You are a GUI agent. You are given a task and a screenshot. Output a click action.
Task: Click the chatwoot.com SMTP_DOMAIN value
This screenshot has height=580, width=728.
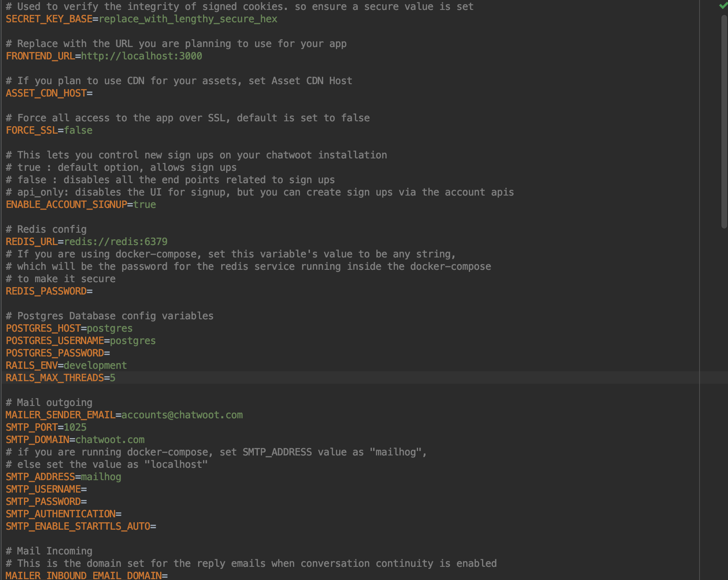[x=110, y=439]
